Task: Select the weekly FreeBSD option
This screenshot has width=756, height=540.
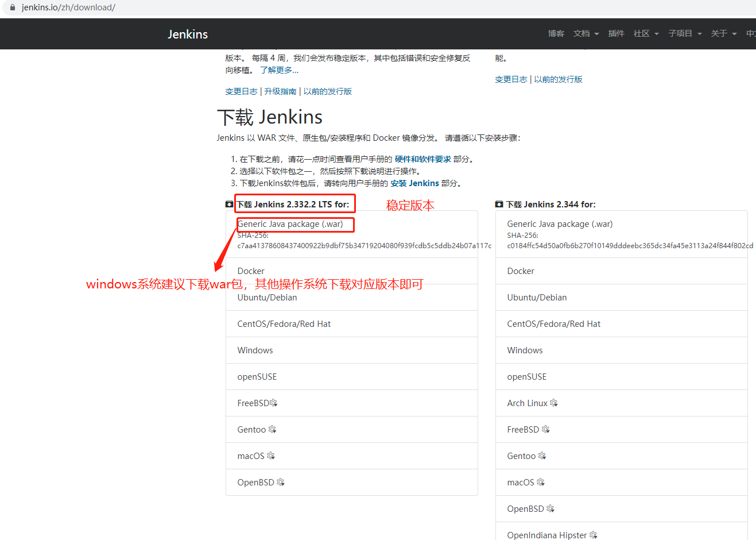Action: click(622, 430)
